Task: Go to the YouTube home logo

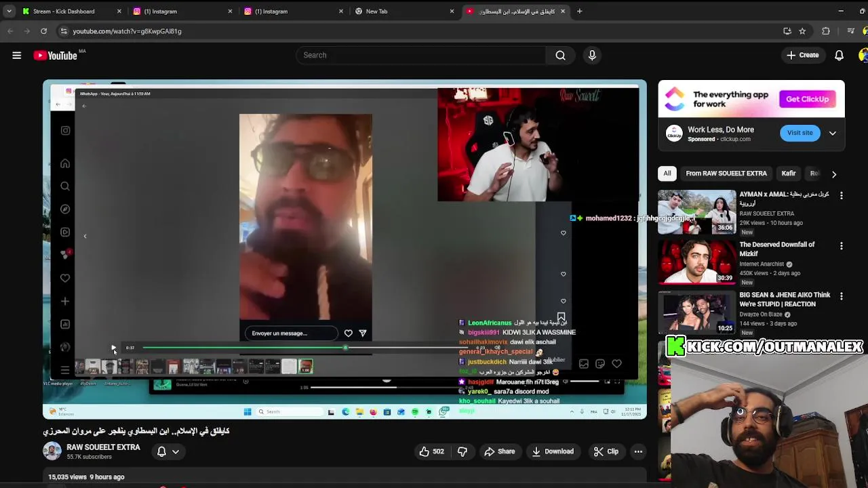Action: pos(56,56)
